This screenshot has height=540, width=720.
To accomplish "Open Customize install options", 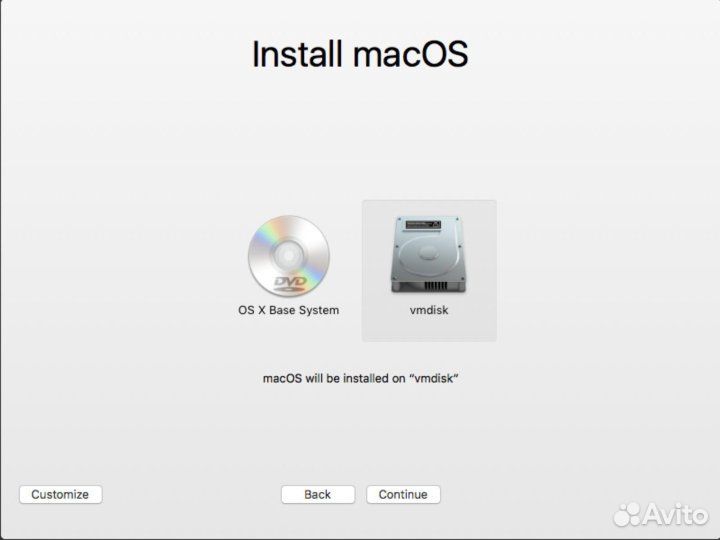I will coord(61,495).
